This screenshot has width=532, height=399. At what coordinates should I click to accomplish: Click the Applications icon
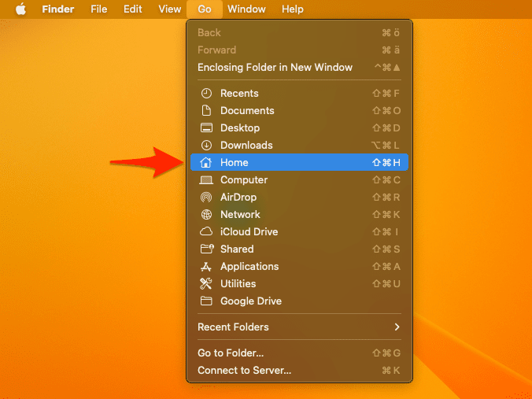tap(206, 267)
